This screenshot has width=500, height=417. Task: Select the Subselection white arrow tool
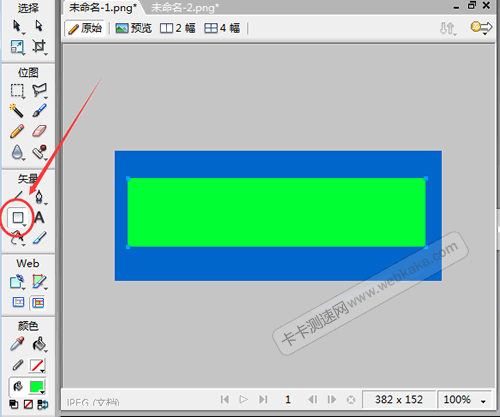pyautogui.click(x=39, y=26)
